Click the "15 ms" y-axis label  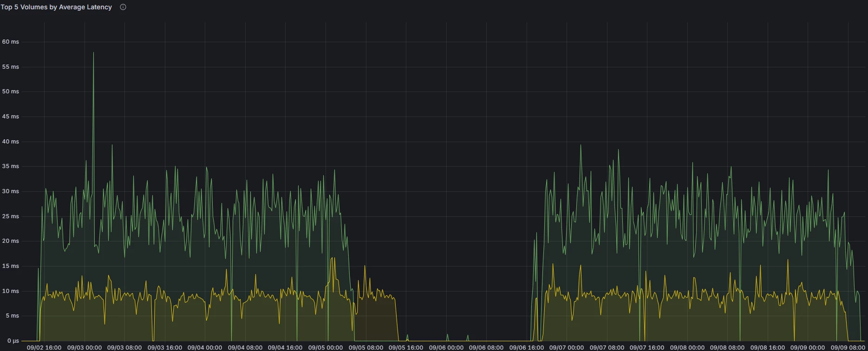click(11, 266)
